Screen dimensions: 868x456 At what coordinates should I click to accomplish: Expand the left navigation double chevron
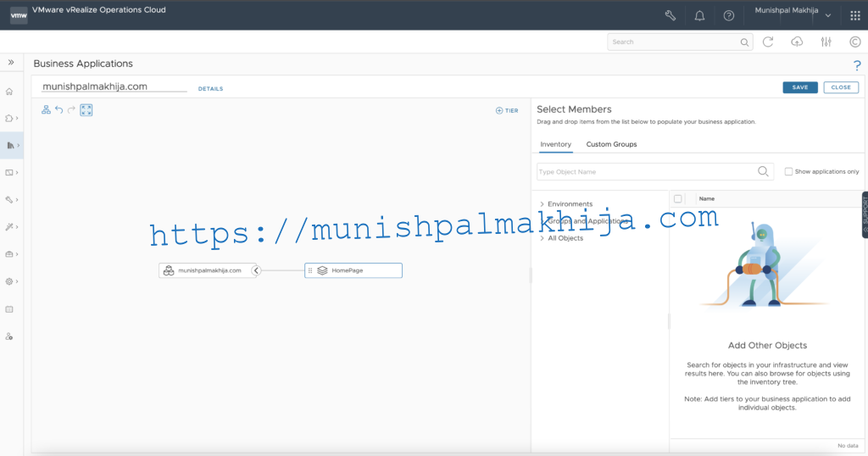coord(11,63)
